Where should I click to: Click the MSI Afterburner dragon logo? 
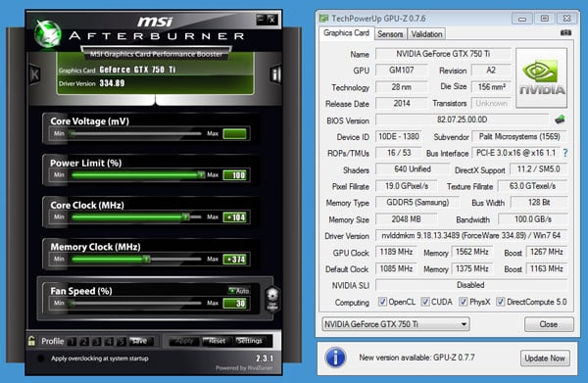click(x=48, y=34)
